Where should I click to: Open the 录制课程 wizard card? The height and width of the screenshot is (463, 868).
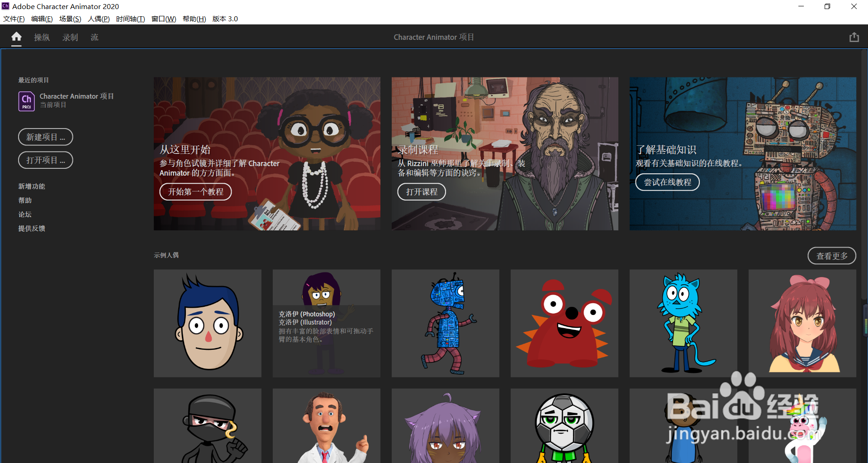click(x=505, y=153)
